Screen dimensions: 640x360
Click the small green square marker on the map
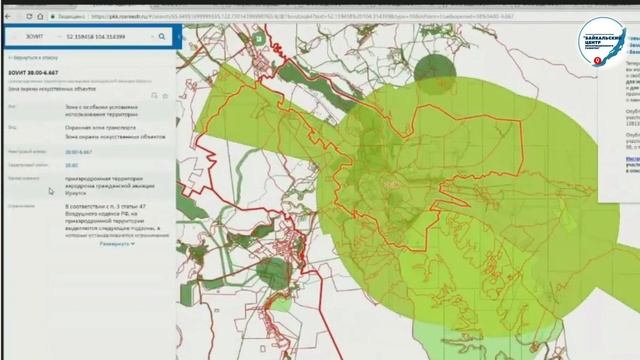(x=258, y=39)
